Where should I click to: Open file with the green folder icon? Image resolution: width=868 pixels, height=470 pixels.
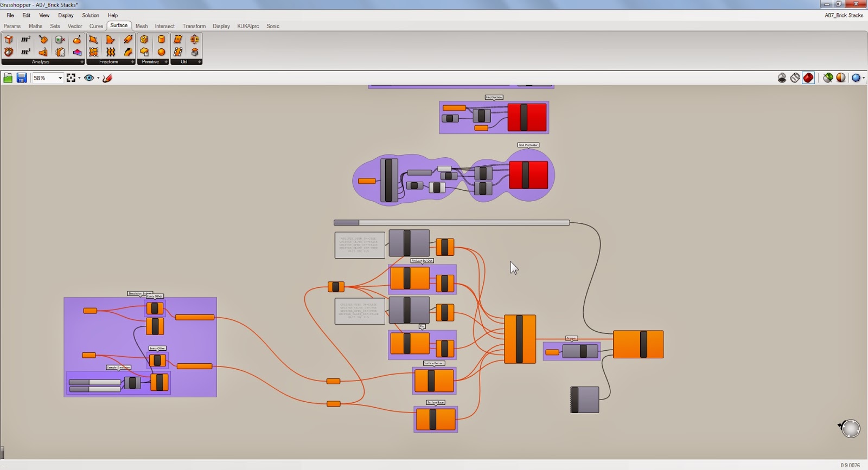8,78
